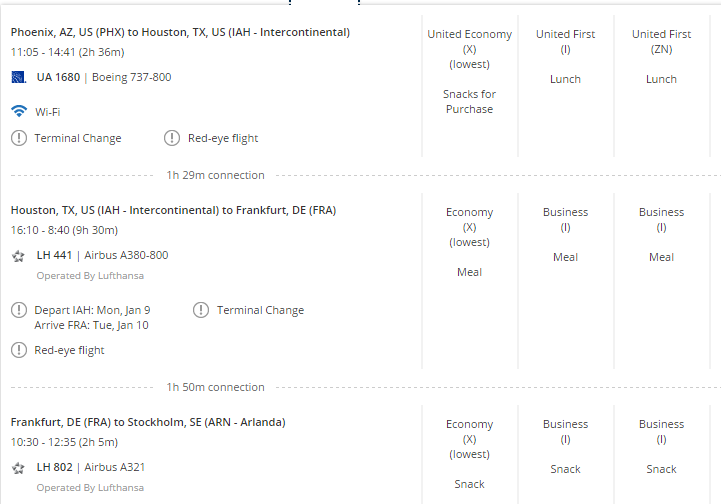The height and width of the screenshot is (504, 721).
Task: Click the Red-eye flight alert icon for LH 441
Action: tap(19, 350)
